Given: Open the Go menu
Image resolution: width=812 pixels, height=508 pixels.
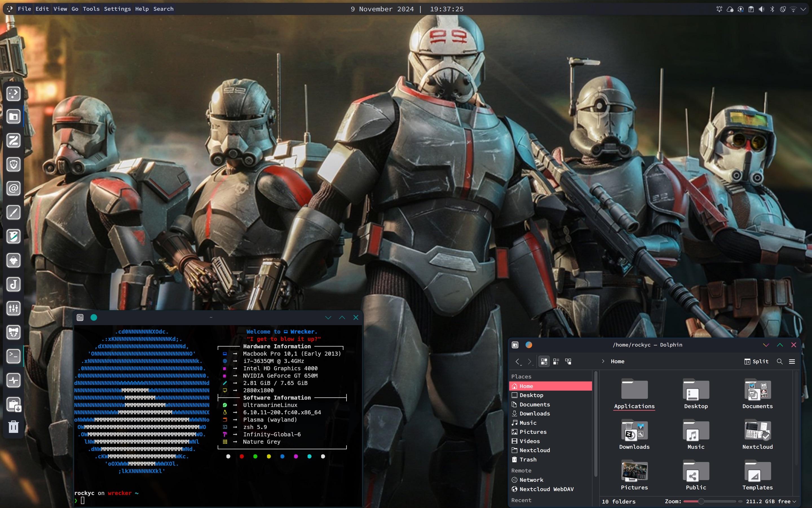Looking at the screenshot, I should 75,9.
